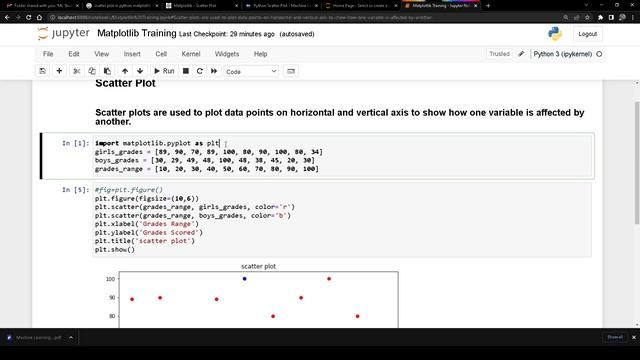Open the Cell menu
The height and width of the screenshot is (360, 640).
coord(161,54)
